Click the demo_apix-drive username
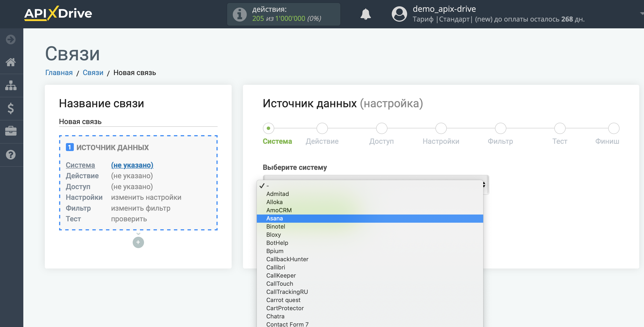The image size is (644, 327). 444,9
